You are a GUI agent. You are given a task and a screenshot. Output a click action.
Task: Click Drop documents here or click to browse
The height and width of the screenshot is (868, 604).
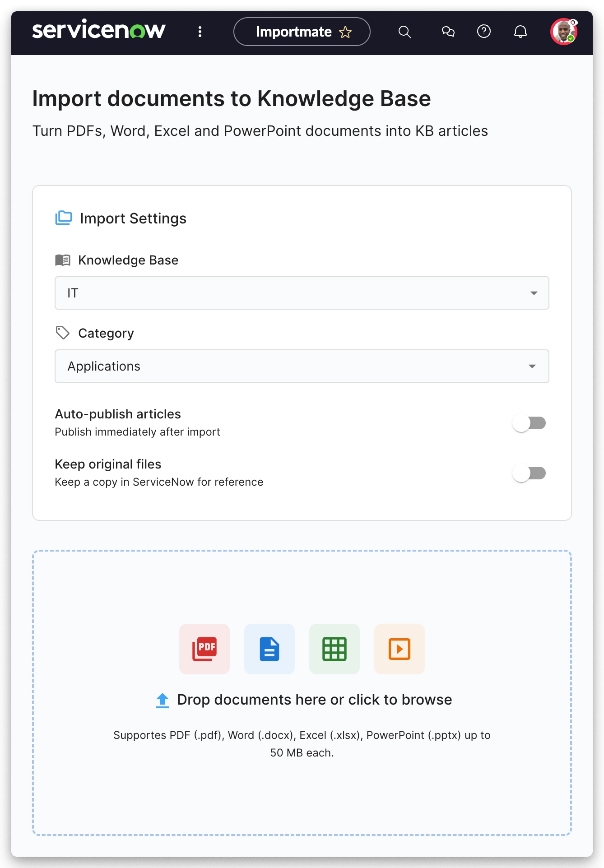tap(315, 700)
